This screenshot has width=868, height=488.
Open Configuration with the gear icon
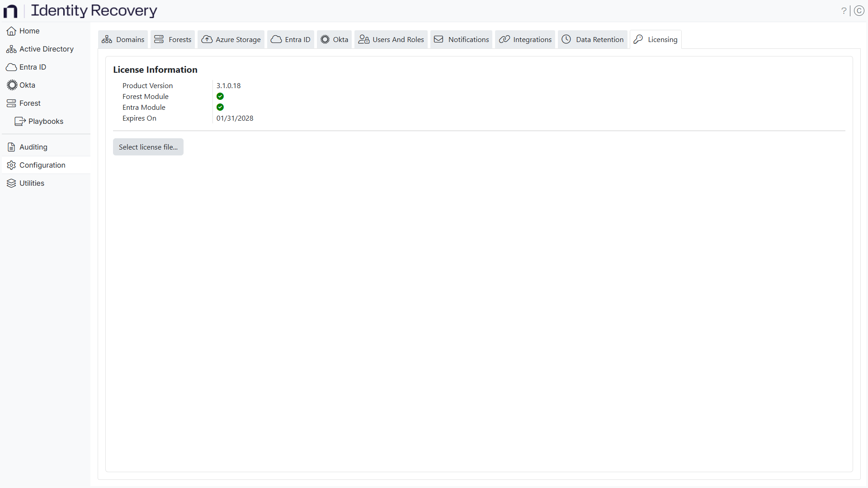(x=11, y=165)
